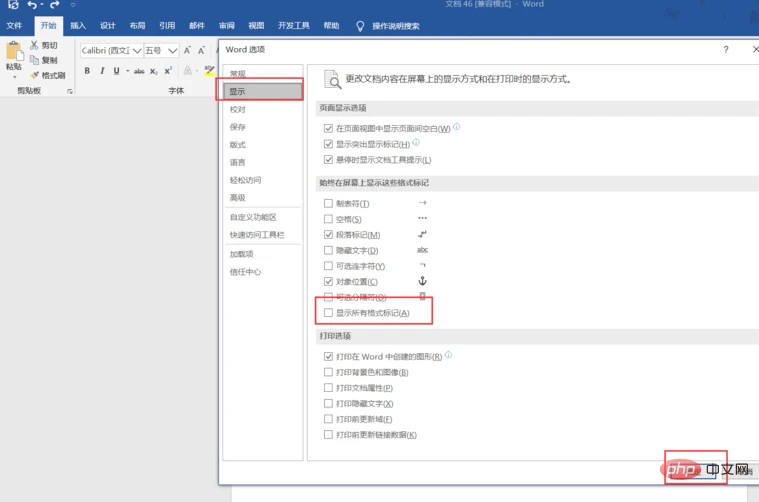Click the Grow Font icon

click(x=187, y=50)
